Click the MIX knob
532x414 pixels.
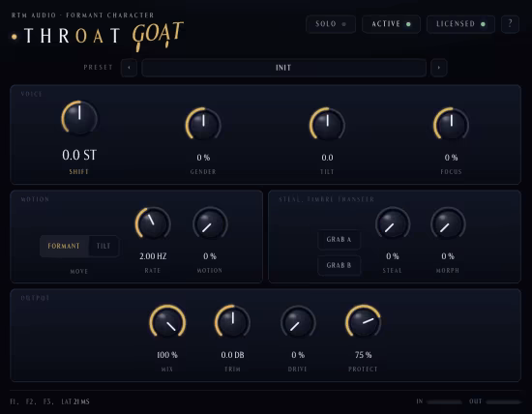click(x=167, y=322)
